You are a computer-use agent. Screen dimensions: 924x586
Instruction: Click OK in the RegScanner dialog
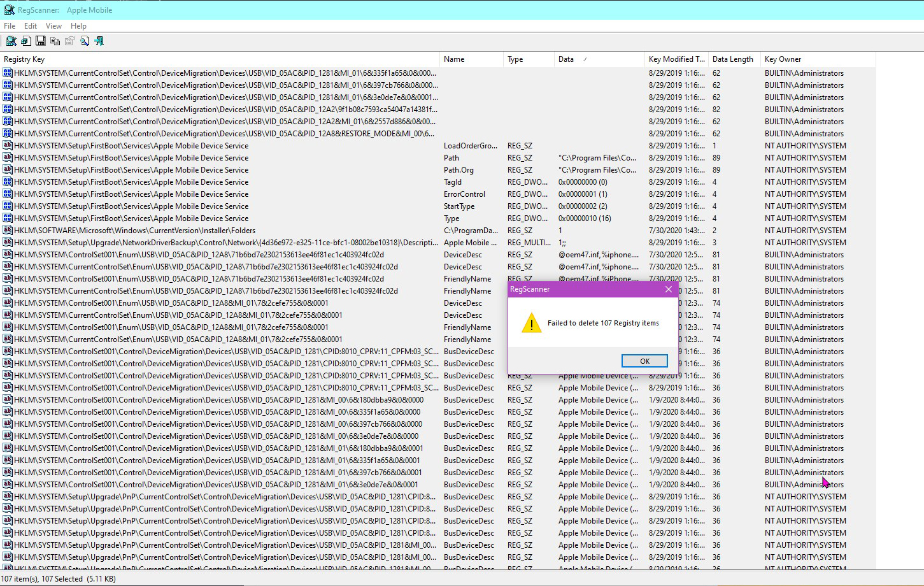point(644,361)
